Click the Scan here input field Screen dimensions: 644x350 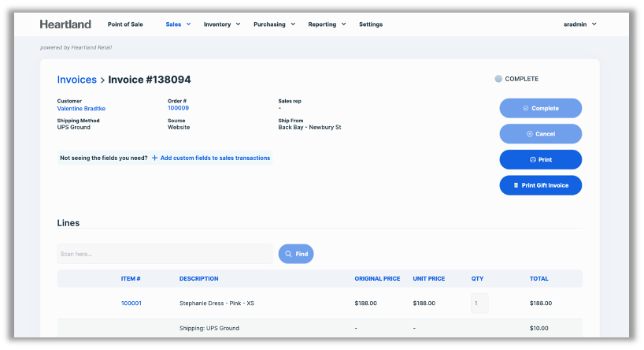(x=165, y=254)
